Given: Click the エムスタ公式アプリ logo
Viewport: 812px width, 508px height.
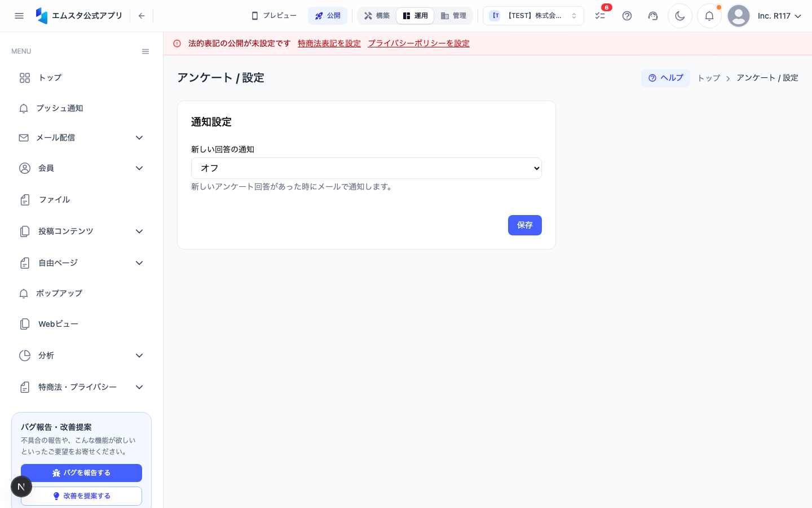Looking at the screenshot, I should coord(79,16).
